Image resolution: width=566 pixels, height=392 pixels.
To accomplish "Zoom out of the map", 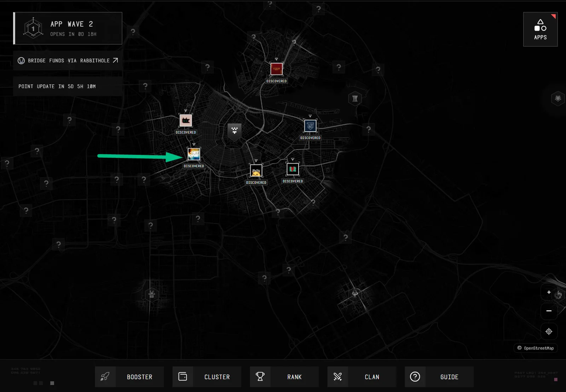I will 549,311.
